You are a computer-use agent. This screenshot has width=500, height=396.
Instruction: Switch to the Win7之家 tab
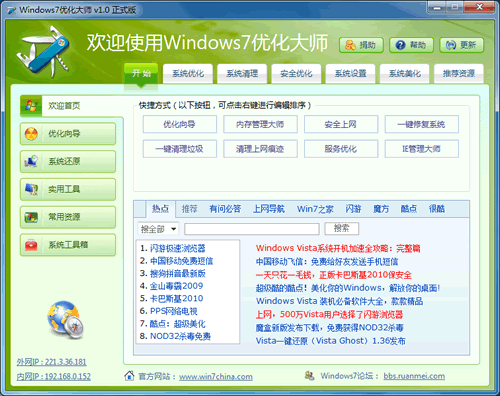pos(315,209)
